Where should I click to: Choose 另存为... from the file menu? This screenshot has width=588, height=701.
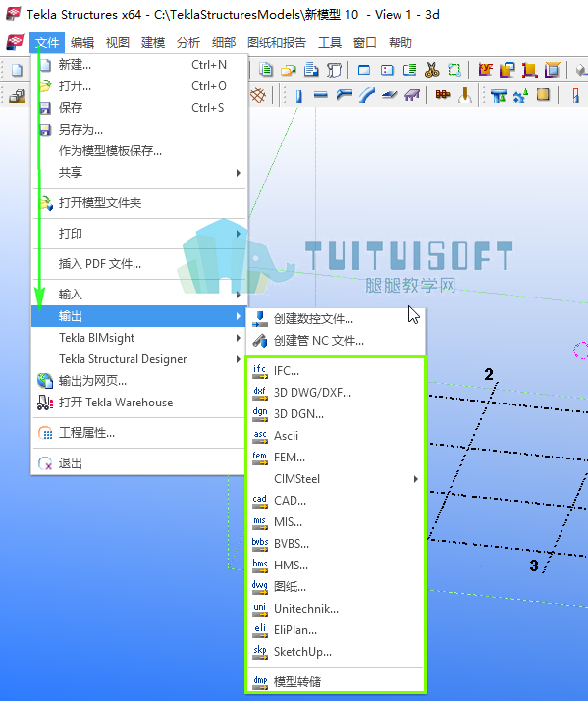coord(139,130)
